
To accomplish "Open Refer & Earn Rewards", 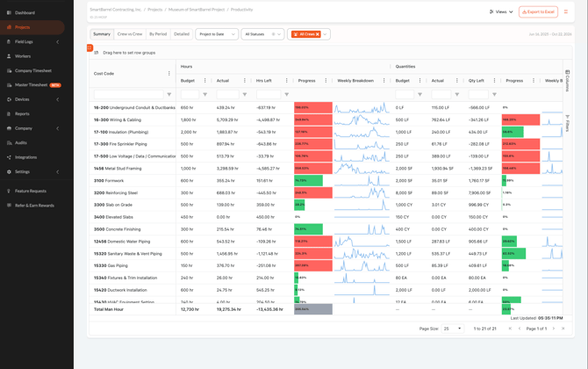I will (34, 206).
